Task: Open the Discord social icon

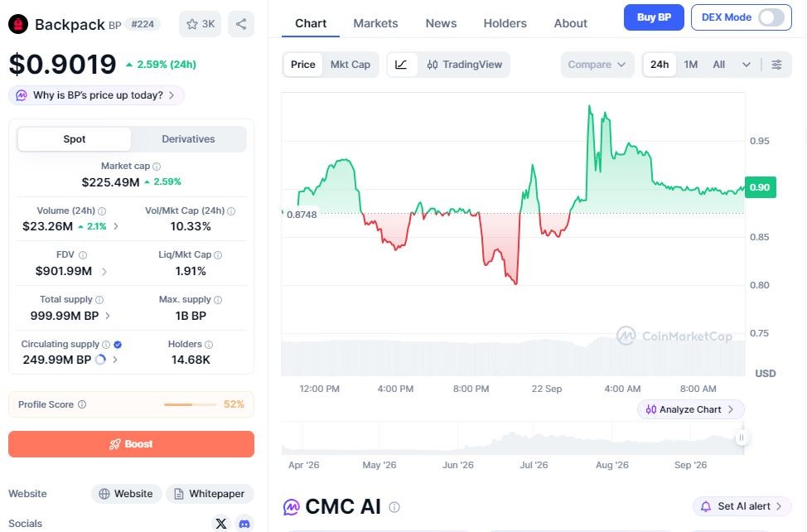Action: coord(244,524)
